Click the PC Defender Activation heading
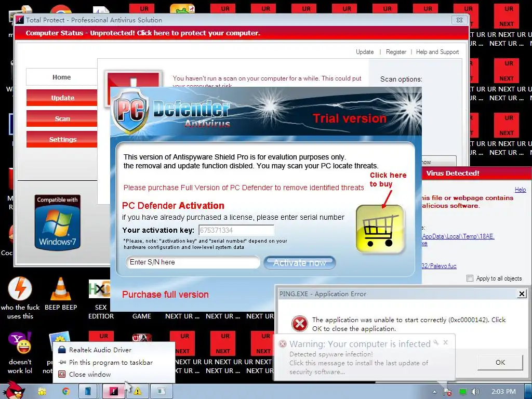Viewport: 532px width, 399px height. (173, 206)
